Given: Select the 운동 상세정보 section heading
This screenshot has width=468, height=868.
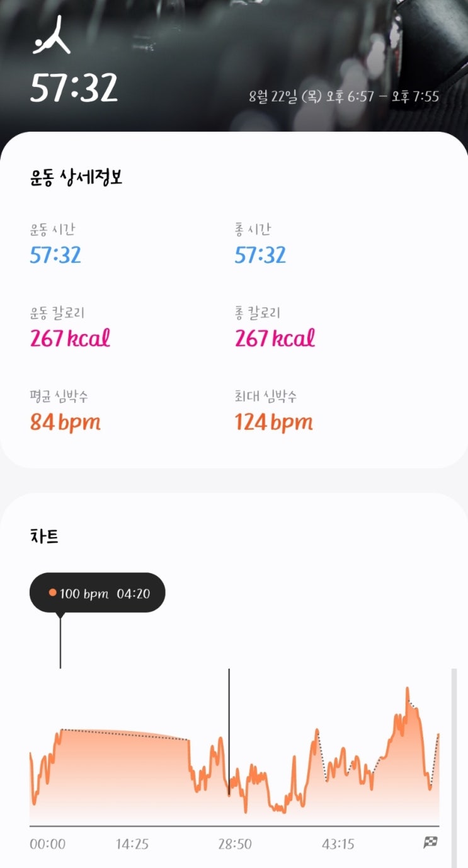Looking at the screenshot, I should point(76,178).
